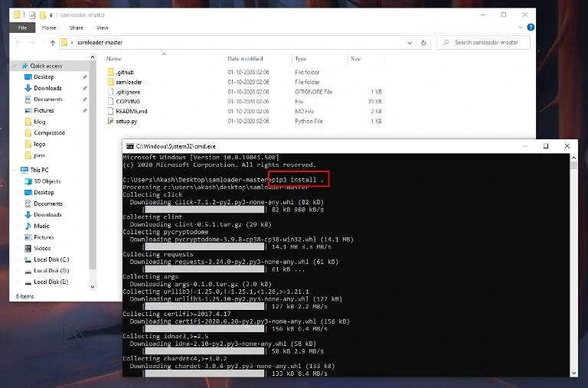Open Explorer help question mark icon
The height and width of the screenshot is (388, 588).
click(x=531, y=28)
